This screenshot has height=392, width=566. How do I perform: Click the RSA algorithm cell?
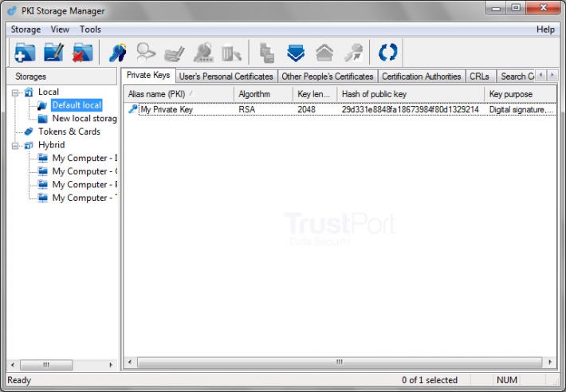[x=247, y=109]
